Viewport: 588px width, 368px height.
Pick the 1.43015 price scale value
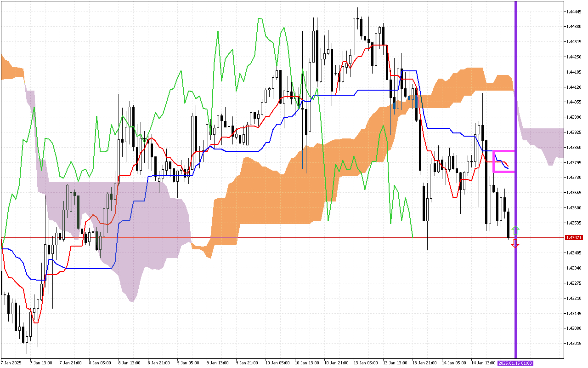pyautogui.click(x=574, y=343)
